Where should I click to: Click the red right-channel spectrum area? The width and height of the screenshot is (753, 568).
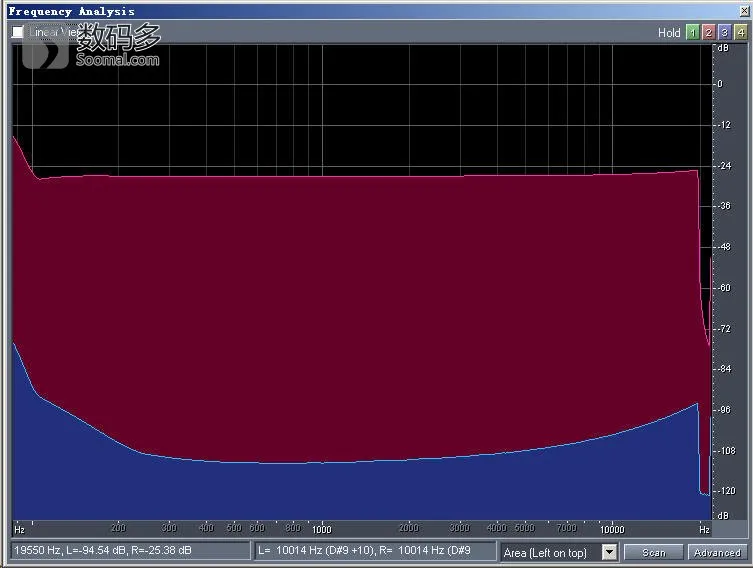(x=360, y=312)
